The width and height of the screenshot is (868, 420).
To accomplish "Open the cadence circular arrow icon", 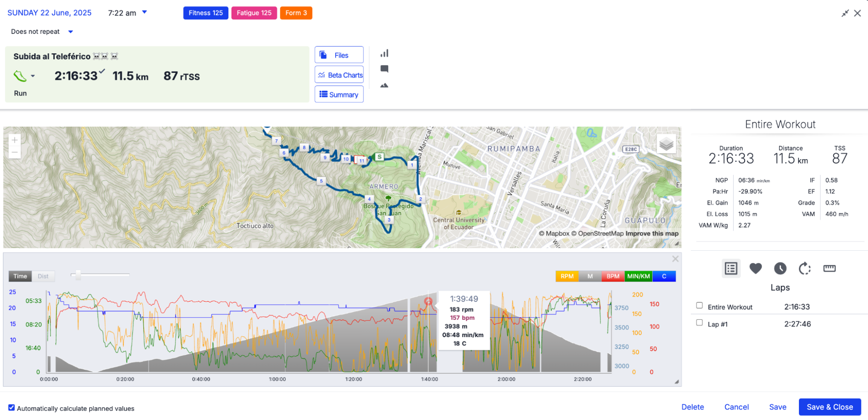I will (805, 269).
